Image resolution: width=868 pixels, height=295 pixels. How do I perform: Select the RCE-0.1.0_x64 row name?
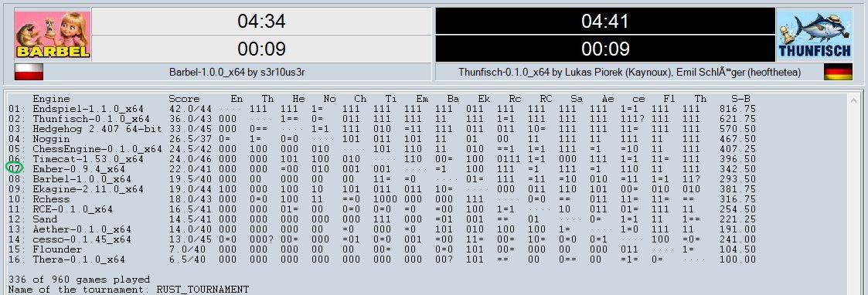(73, 209)
